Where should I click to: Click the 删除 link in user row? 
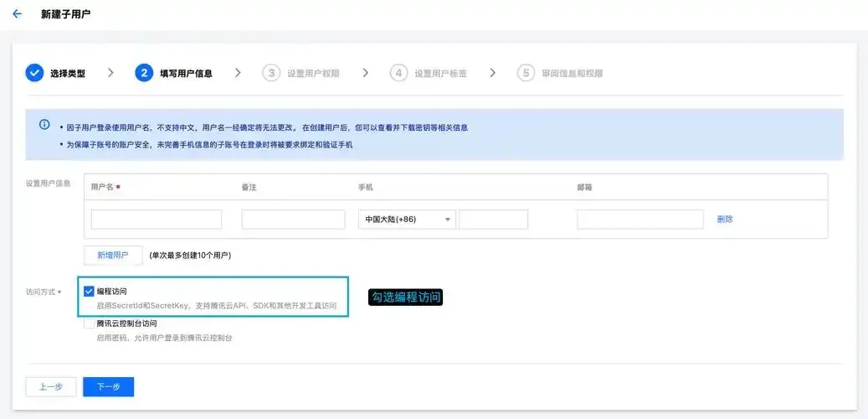pos(725,219)
